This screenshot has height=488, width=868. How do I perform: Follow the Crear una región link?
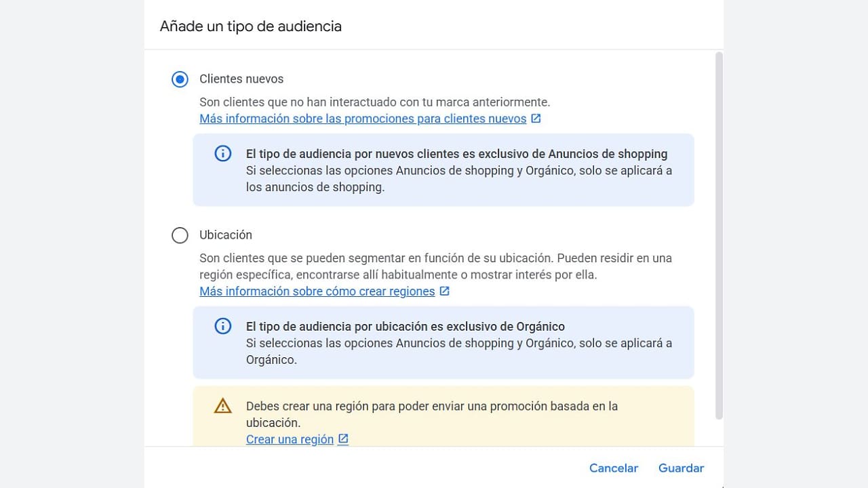pyautogui.click(x=290, y=439)
